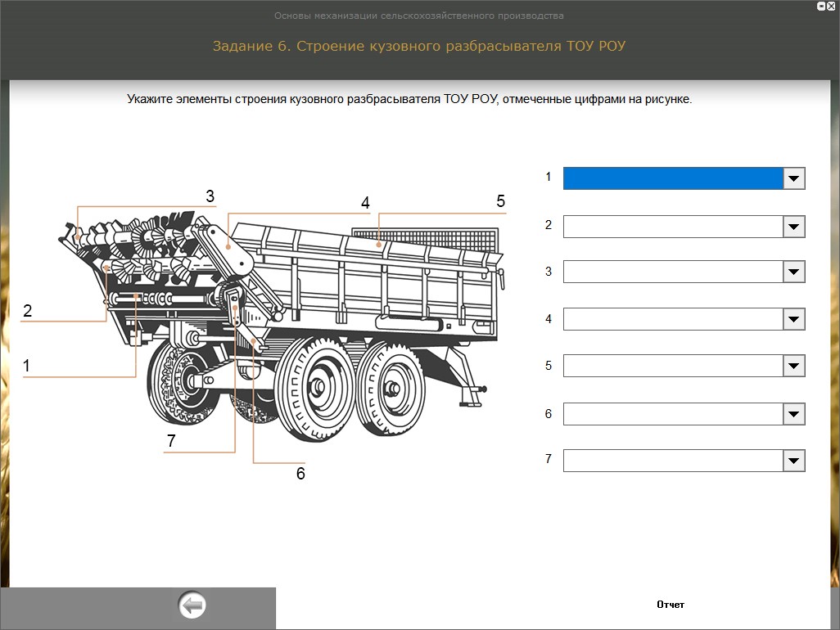Image resolution: width=840 pixels, height=630 pixels.
Task: Open the dropdown arrow for item 7
Action: [794, 461]
